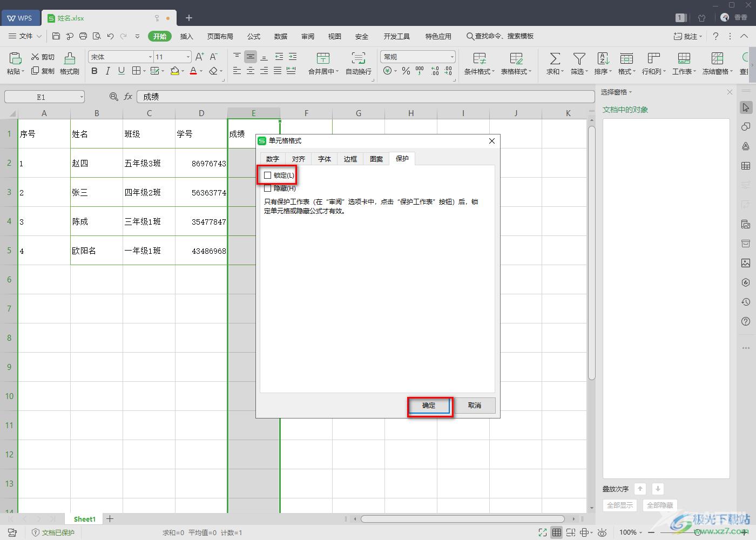Click the 文档已保护 status bar indicator
The height and width of the screenshot is (540, 756).
click(53, 532)
